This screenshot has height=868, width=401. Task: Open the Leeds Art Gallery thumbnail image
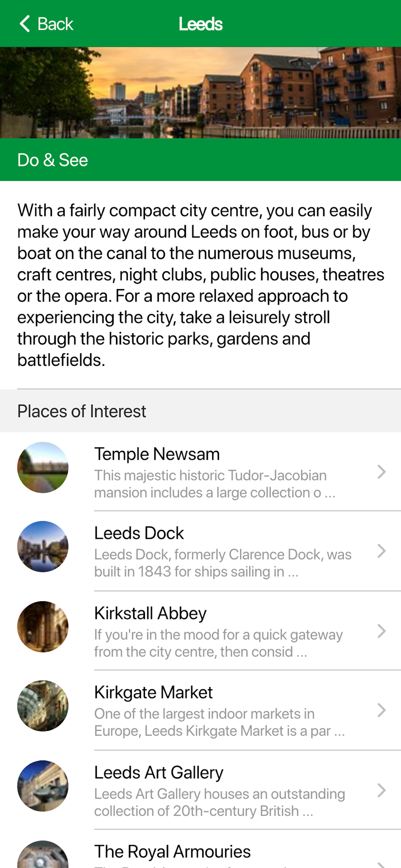pyautogui.click(x=43, y=786)
